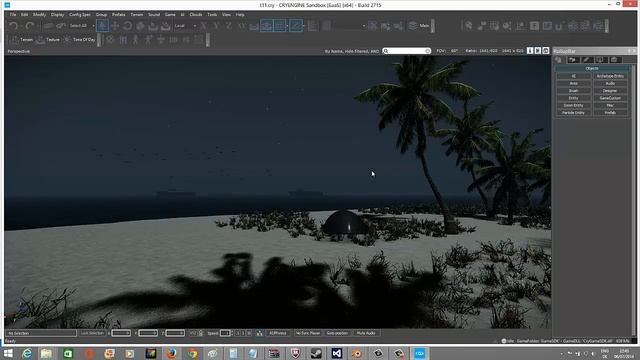Image resolution: width=640 pixels, height=360 pixels.
Task: Click the Archetype Entity button
Action: (610, 76)
